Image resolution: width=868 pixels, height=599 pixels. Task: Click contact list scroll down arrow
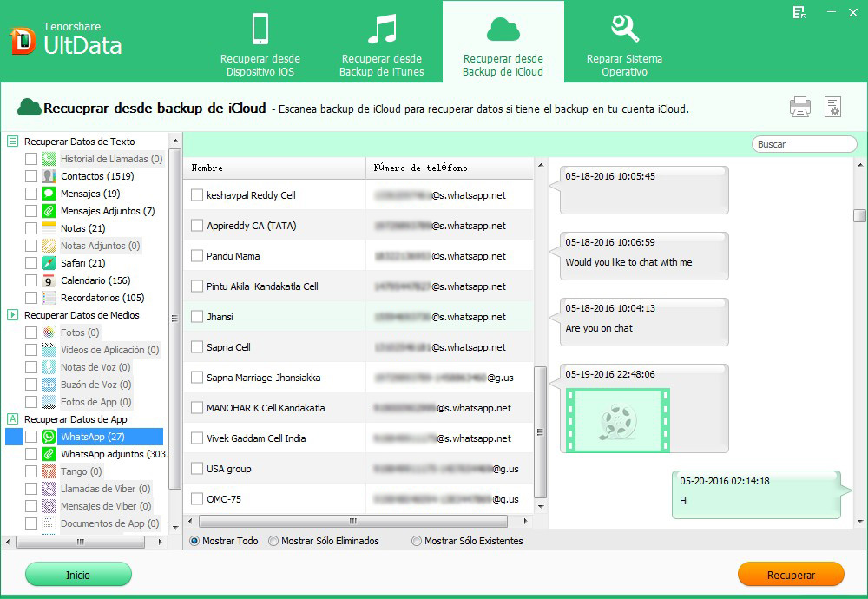[x=540, y=507]
